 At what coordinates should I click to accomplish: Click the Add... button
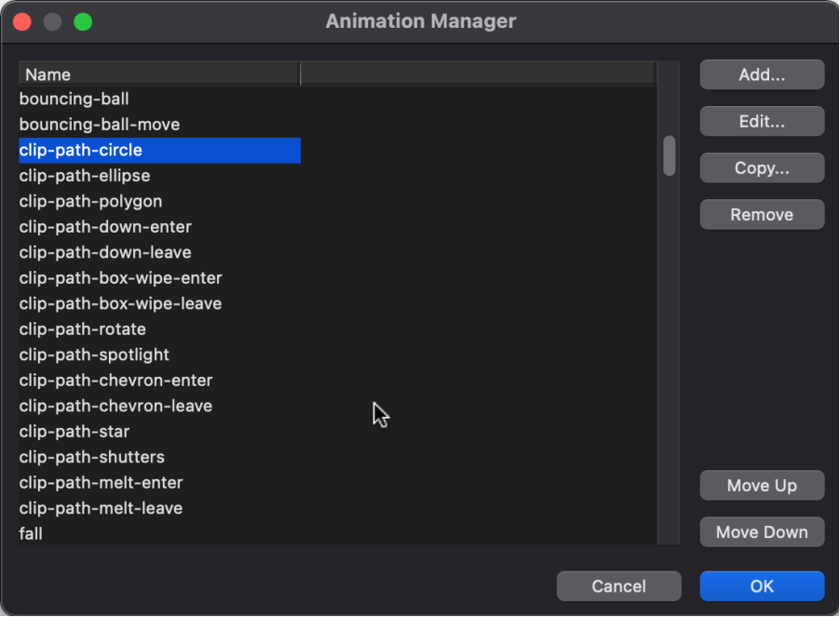(x=761, y=75)
